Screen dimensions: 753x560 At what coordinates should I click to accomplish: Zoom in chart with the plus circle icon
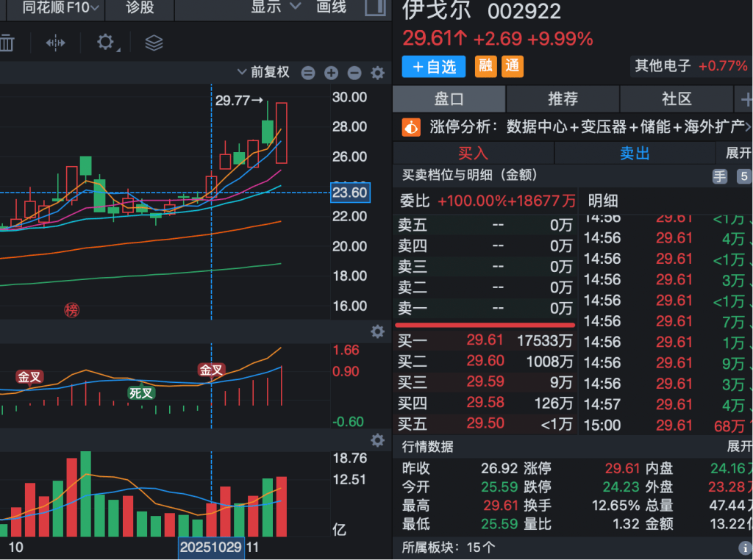click(x=331, y=73)
